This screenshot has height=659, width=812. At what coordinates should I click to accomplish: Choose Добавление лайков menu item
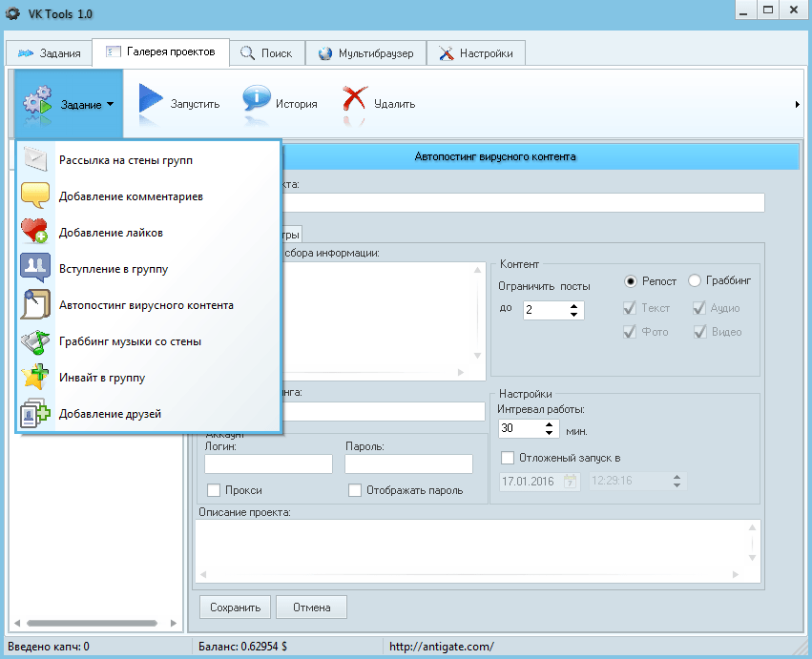click(149, 232)
